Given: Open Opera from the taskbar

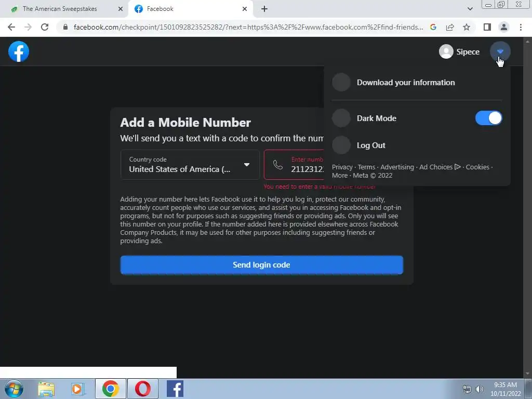Looking at the screenshot, I should 143,389.
